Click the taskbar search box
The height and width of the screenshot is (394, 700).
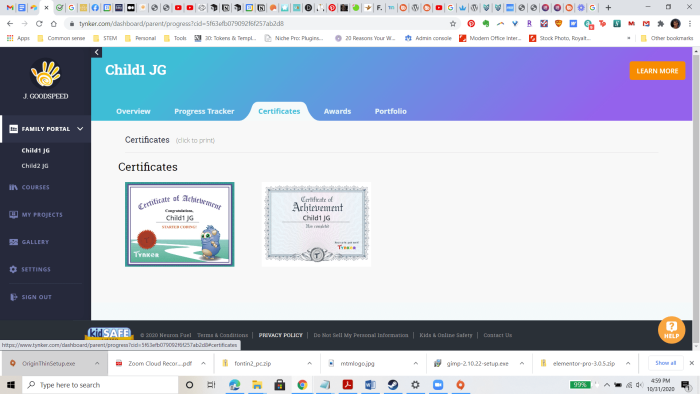click(x=100, y=385)
